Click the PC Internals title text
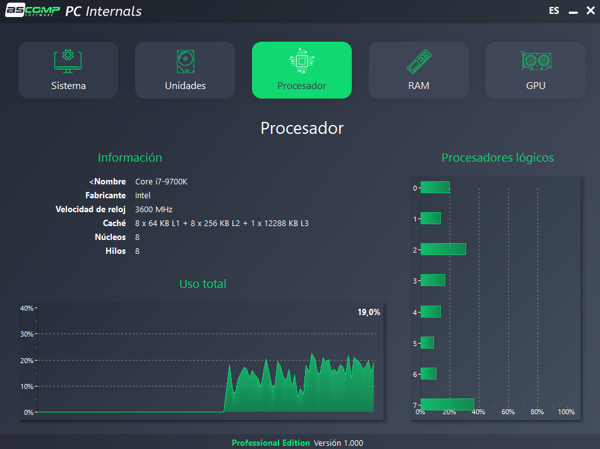The width and height of the screenshot is (600, 449). 103,11
